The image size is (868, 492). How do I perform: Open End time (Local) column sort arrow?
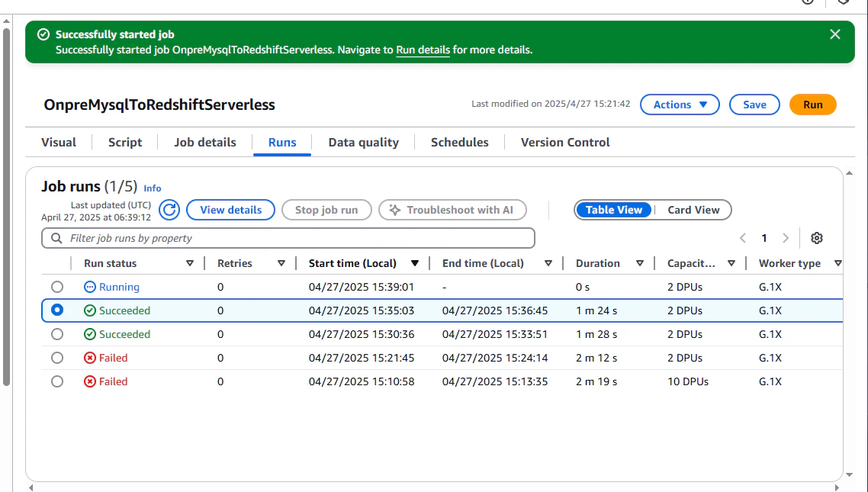coord(548,263)
